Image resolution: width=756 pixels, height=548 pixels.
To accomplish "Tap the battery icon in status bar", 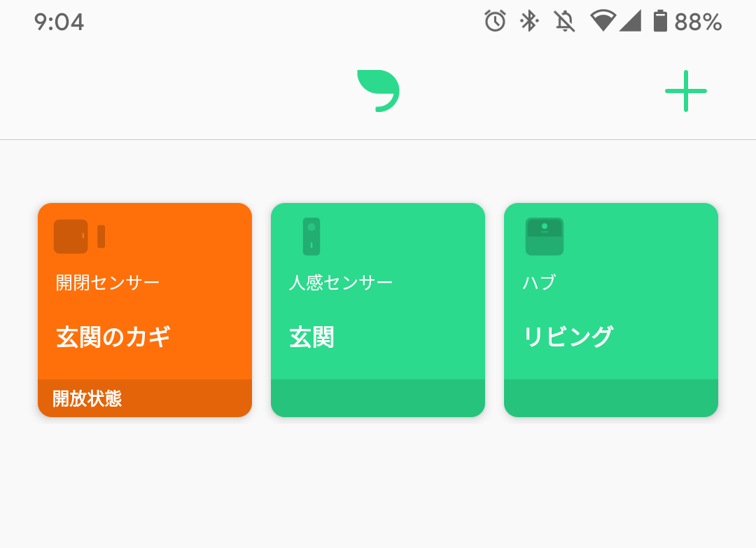I will click(660, 21).
